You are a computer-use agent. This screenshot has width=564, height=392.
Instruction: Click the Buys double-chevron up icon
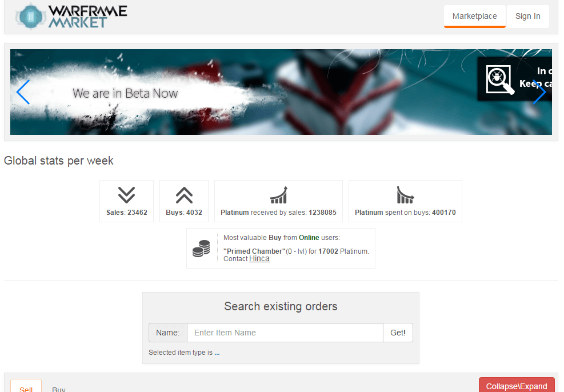coord(184,195)
